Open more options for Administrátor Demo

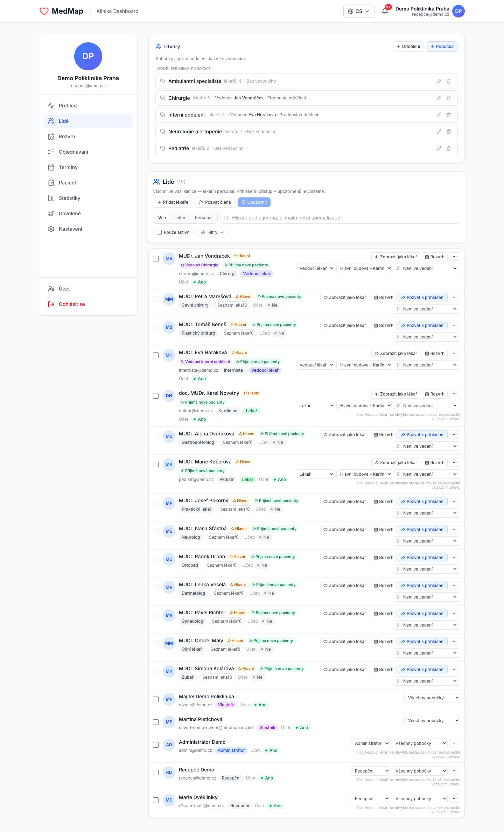(455, 743)
